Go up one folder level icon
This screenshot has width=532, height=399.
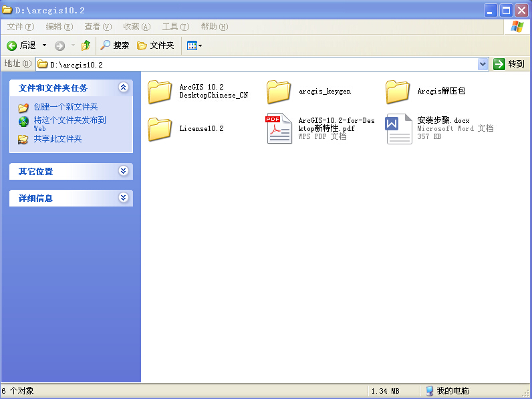point(86,45)
